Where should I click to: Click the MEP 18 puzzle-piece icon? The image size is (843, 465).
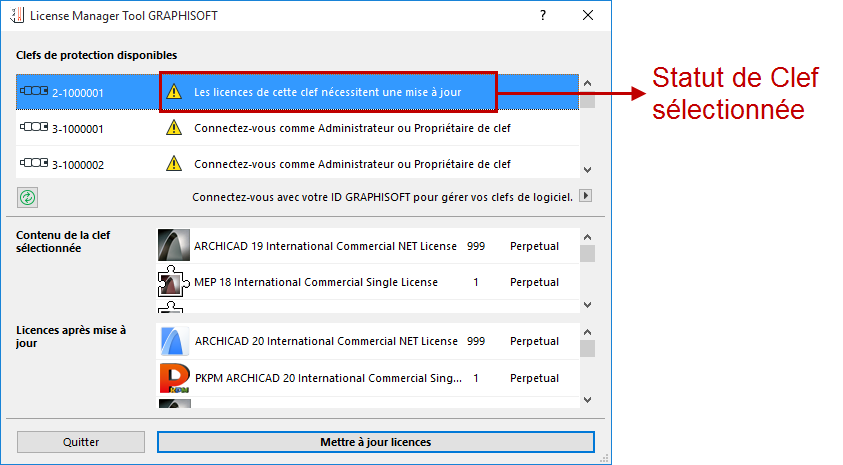(x=174, y=282)
